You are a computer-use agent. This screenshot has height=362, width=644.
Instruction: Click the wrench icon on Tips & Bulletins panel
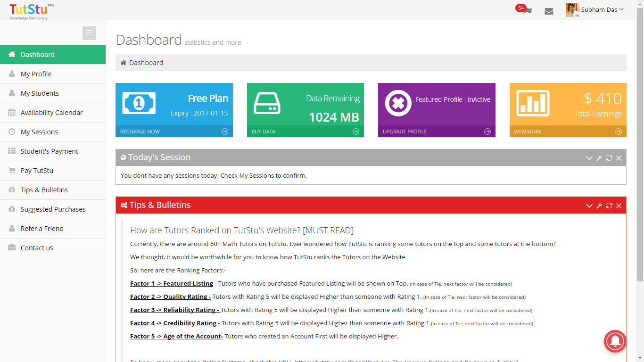(x=599, y=206)
